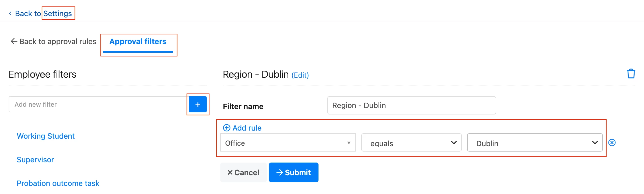Click the blue plus button to add a filter
644x194 pixels.
[198, 105]
